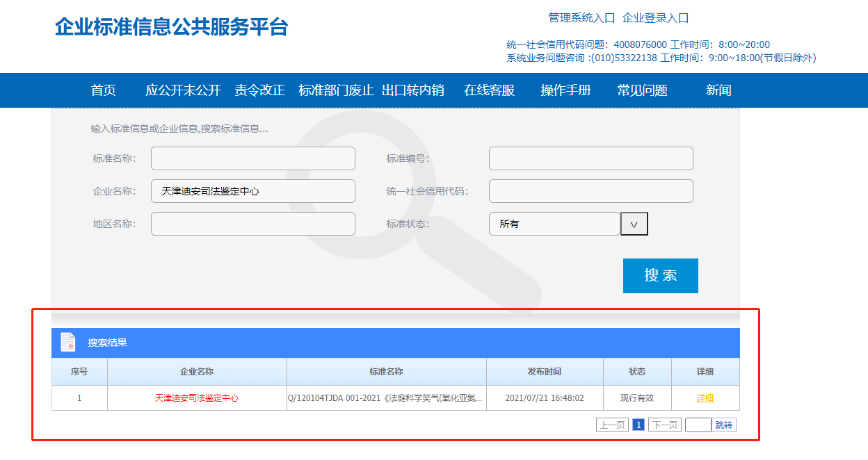Select the 所有 status combo box

[x=554, y=224]
